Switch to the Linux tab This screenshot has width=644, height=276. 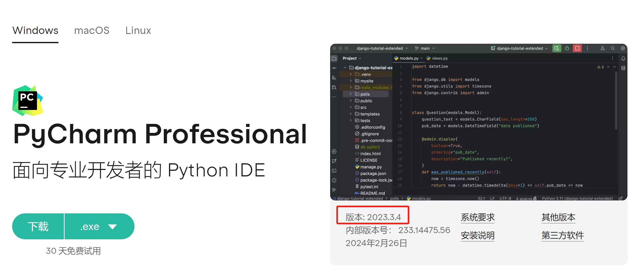pos(138,31)
